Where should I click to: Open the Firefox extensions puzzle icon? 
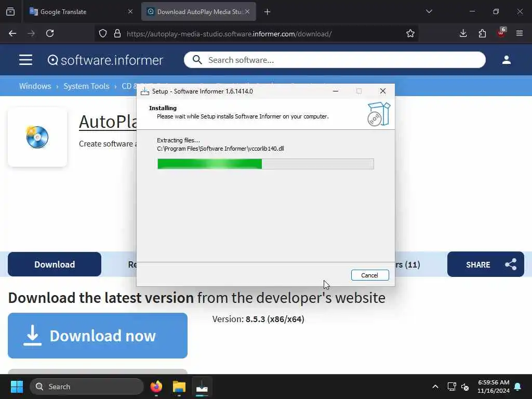(x=482, y=33)
